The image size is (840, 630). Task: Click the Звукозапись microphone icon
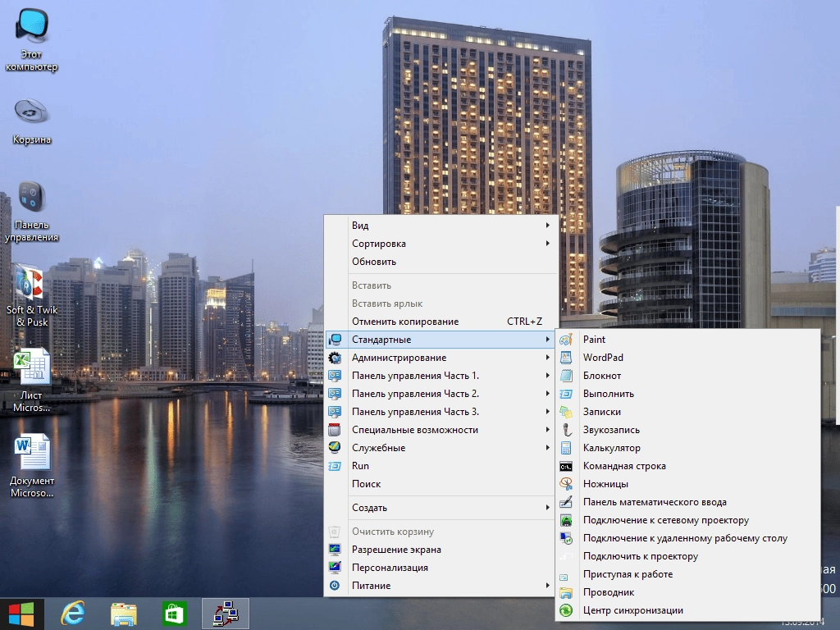pyautogui.click(x=566, y=430)
